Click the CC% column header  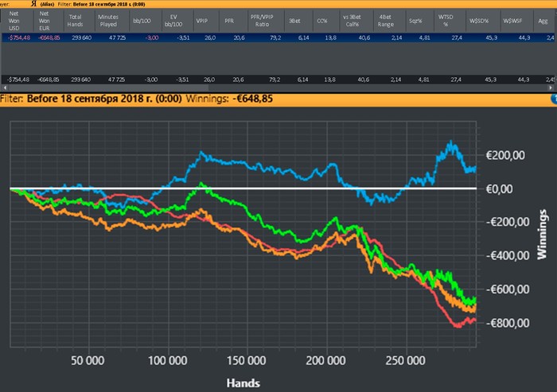click(326, 21)
